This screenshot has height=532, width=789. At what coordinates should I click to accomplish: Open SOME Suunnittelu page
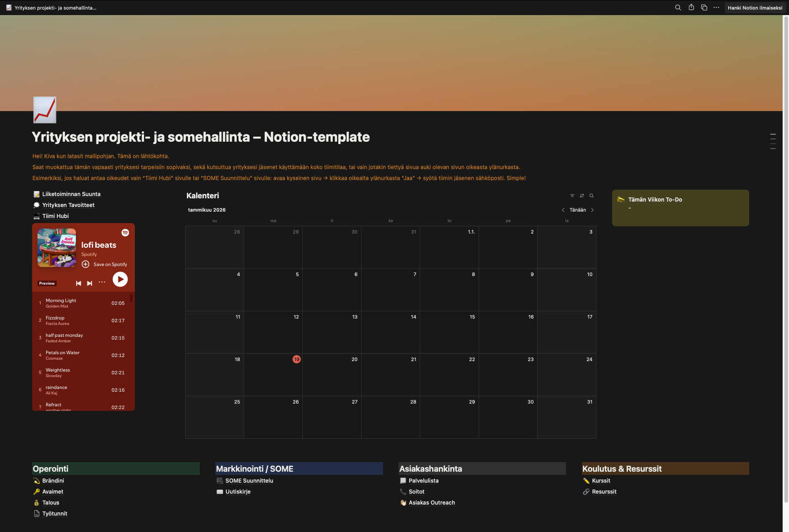tap(245, 481)
